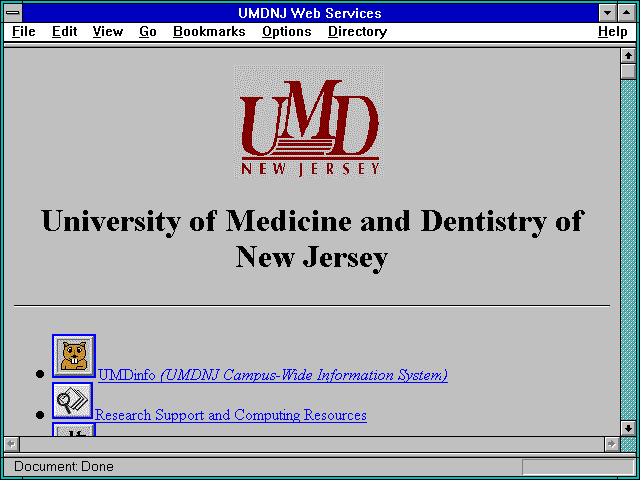Click the horizontal scrollbar right arrow
This screenshot has height=480, width=640.
pyautogui.click(x=611, y=444)
